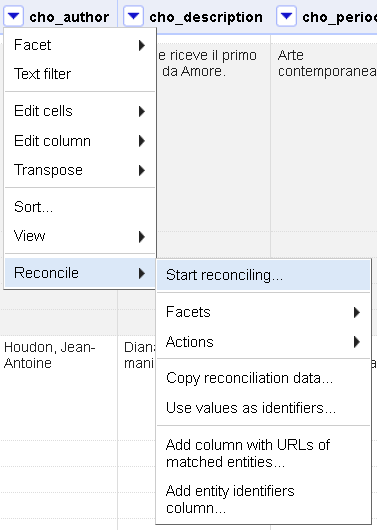This screenshot has height=530, width=377.
Task: Click the arrow next to Facet
Action: click(x=142, y=45)
